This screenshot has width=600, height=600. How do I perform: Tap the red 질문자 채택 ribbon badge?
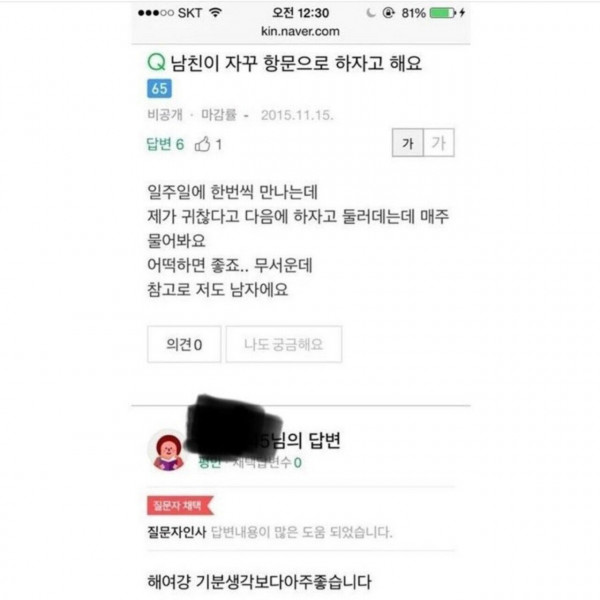click(180, 505)
